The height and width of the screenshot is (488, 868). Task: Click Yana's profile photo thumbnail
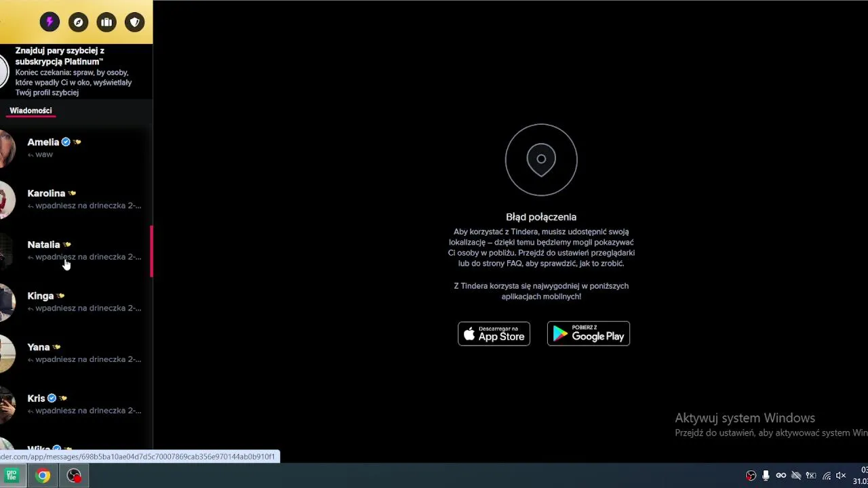tap(7, 353)
